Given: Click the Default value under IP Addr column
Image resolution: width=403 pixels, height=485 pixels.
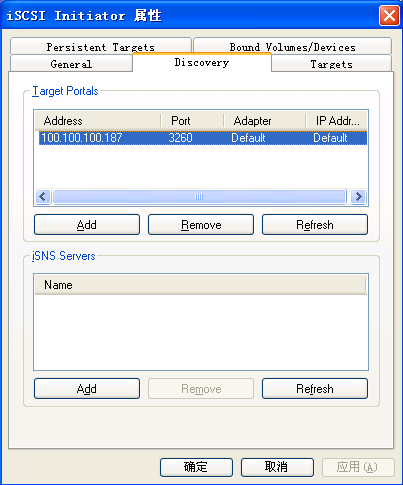Looking at the screenshot, I should tap(330, 138).
